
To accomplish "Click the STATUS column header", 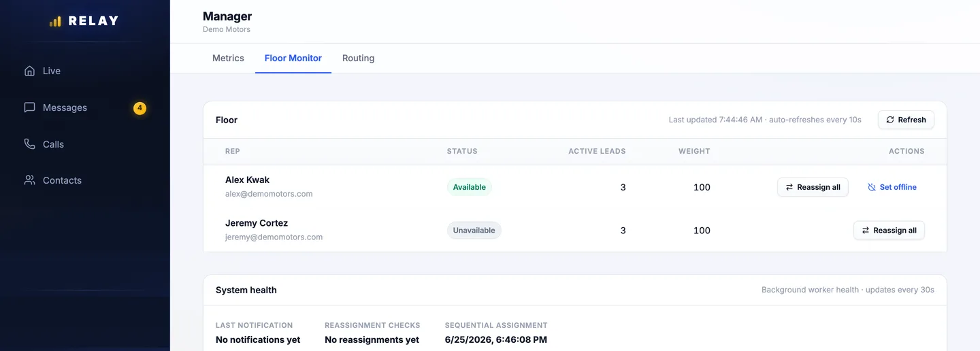I will [462, 151].
